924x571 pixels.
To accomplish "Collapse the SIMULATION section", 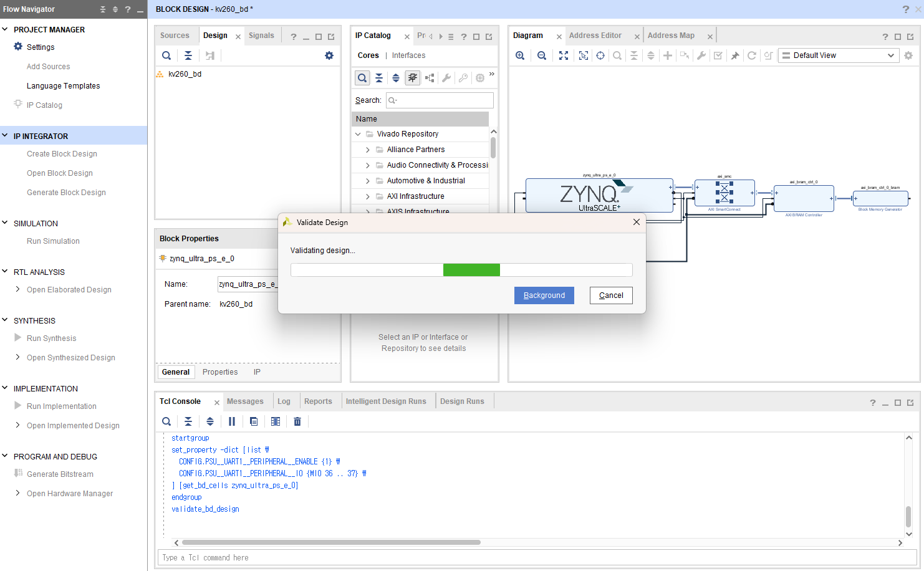I will click(5, 223).
